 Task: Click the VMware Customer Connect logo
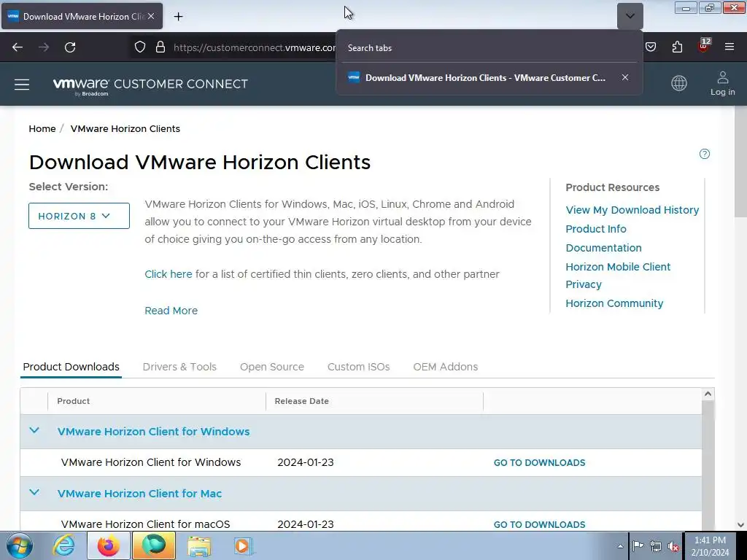tap(150, 86)
